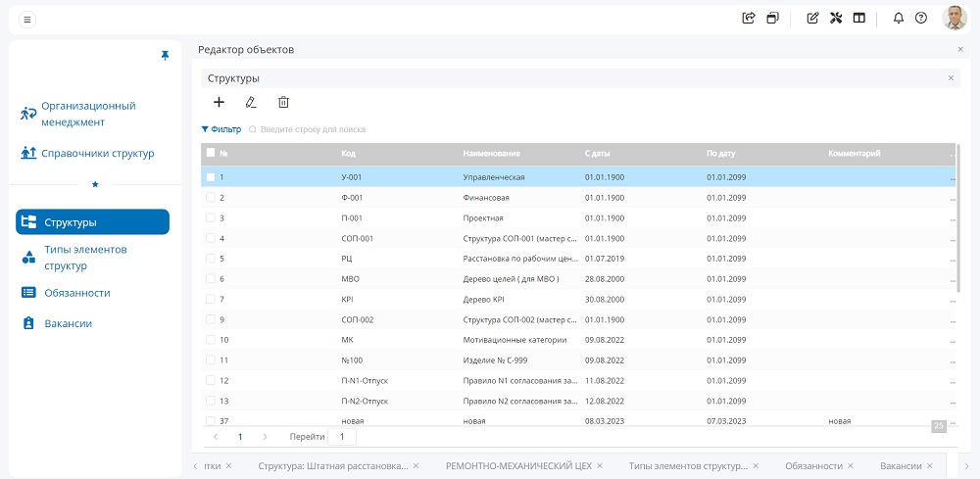The height and width of the screenshot is (479, 980).
Task: Check the box for row У-001
Action: [211, 177]
